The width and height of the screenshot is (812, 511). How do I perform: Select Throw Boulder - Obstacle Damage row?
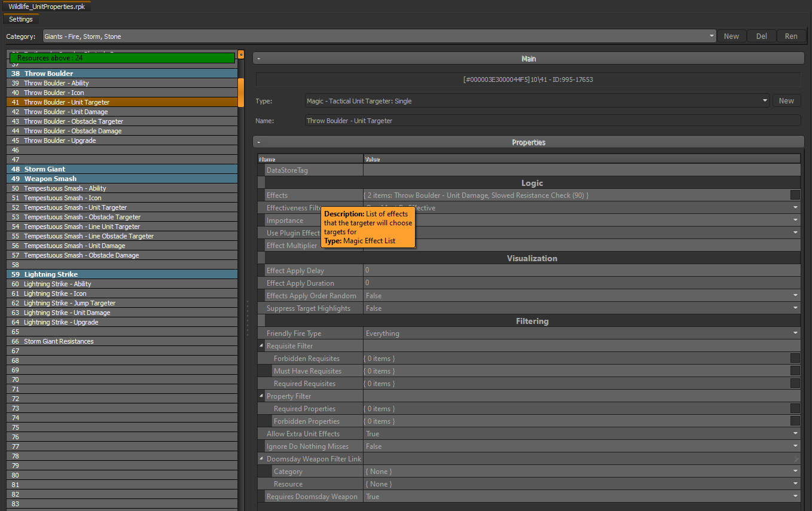click(122, 131)
